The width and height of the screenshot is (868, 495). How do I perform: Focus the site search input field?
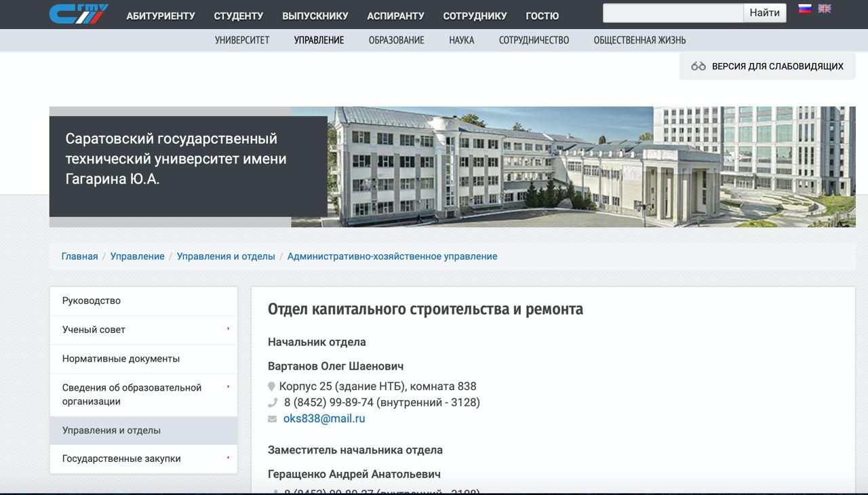click(673, 13)
